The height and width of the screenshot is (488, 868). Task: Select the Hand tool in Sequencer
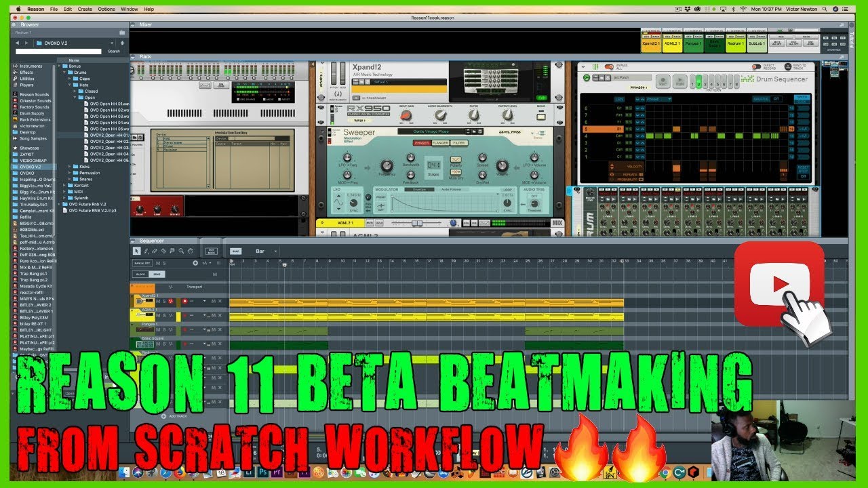coord(191,251)
